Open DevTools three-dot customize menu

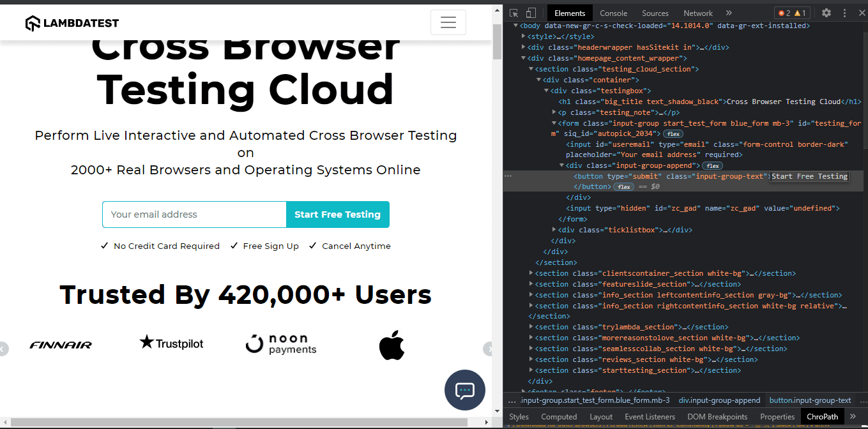pos(844,13)
